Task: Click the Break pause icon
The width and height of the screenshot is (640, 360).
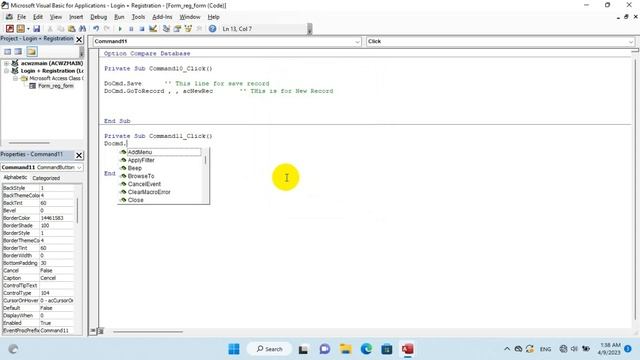Action: pyautogui.click(x=131, y=29)
